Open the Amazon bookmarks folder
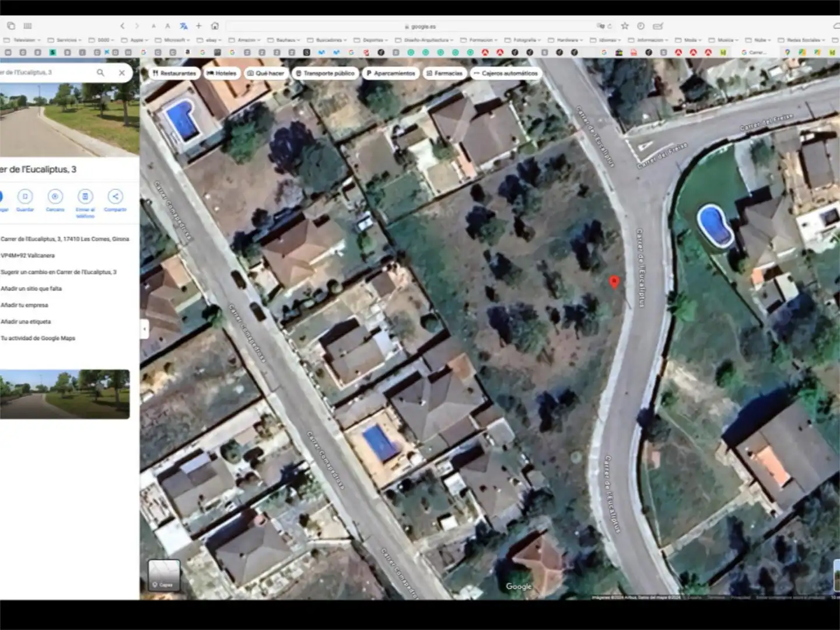This screenshot has height=630, width=840. tap(245, 40)
